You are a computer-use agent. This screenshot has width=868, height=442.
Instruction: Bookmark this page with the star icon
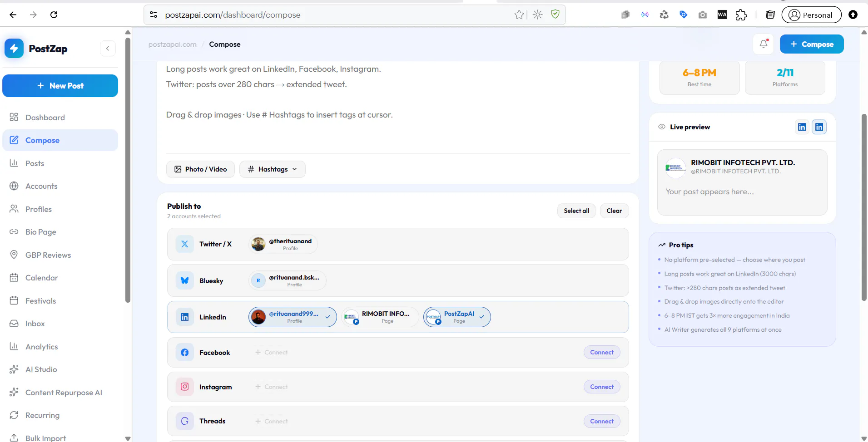519,15
